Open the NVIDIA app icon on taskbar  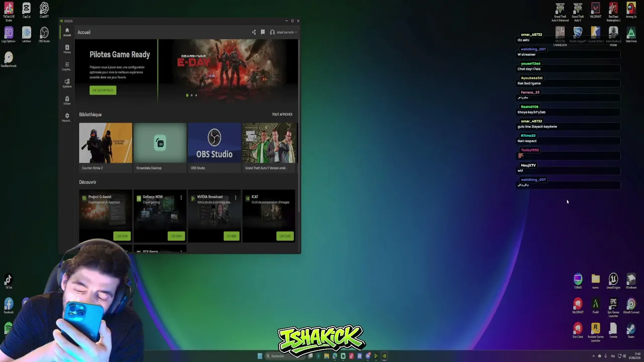384,356
